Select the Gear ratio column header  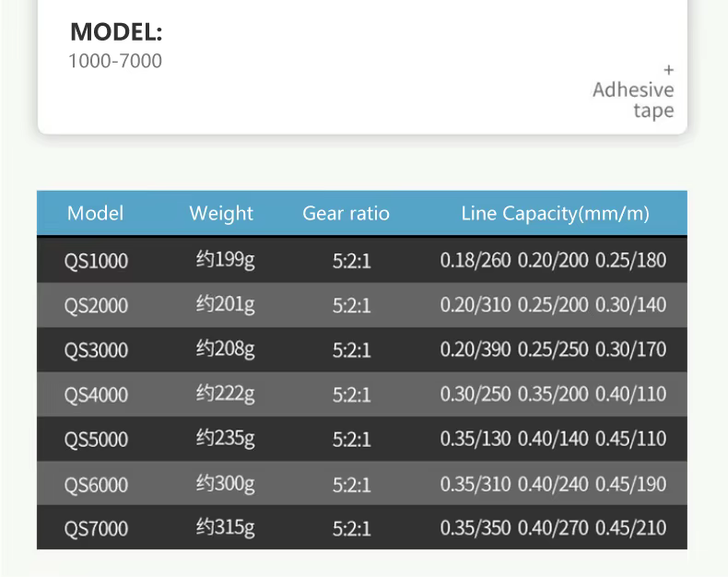[346, 214]
